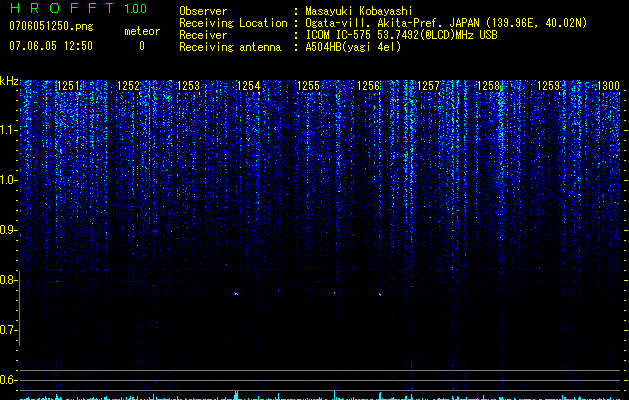Screen dimensions: 629x400
Task: Click the 0.7 kHz axis label
Action: pyautogui.click(x=9, y=330)
